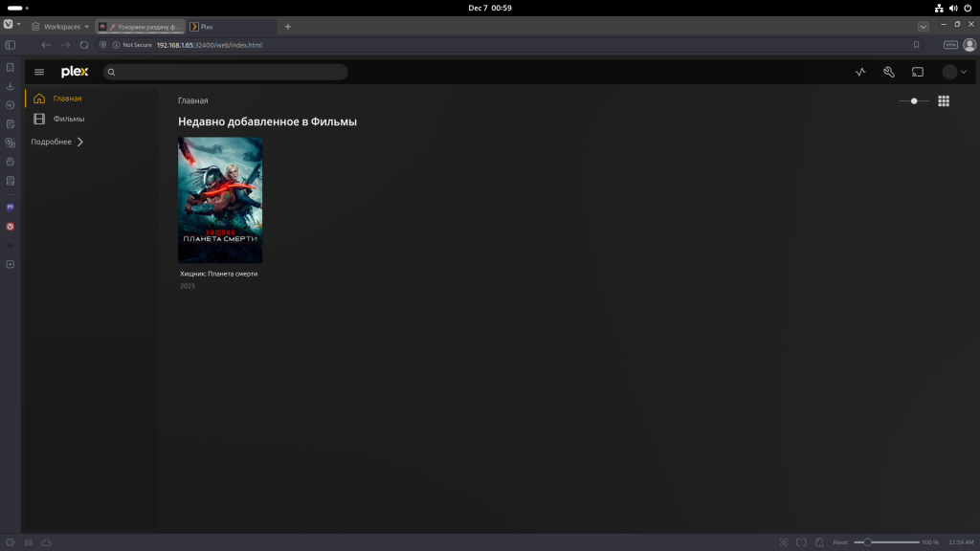Reload the page with the browser refresh icon
This screenshot has height=551, width=980.
click(84, 45)
